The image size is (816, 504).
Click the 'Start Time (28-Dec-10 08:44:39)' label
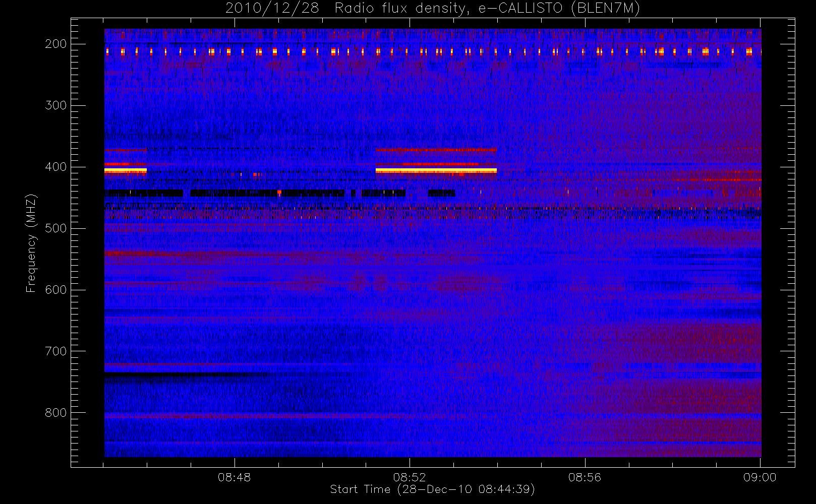click(432, 489)
